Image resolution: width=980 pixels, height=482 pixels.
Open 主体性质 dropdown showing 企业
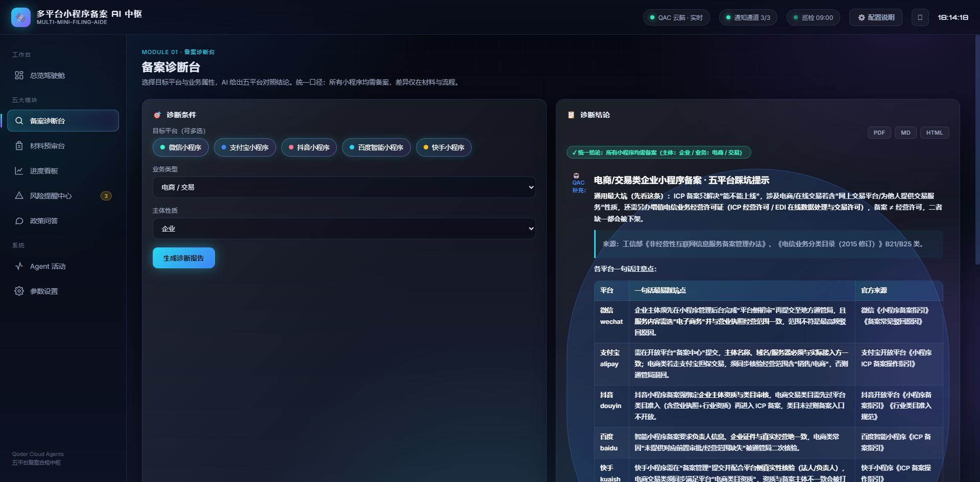tap(344, 229)
